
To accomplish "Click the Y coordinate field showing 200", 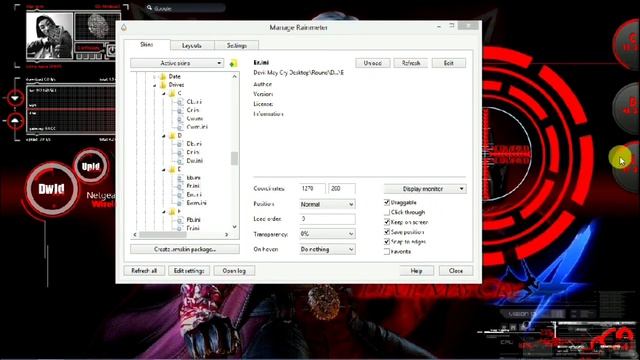I will click(342, 189).
